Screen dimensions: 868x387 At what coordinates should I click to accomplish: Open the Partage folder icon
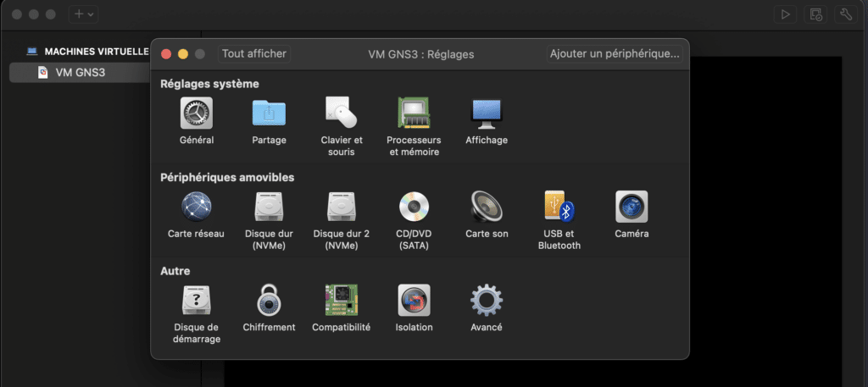coord(269,113)
